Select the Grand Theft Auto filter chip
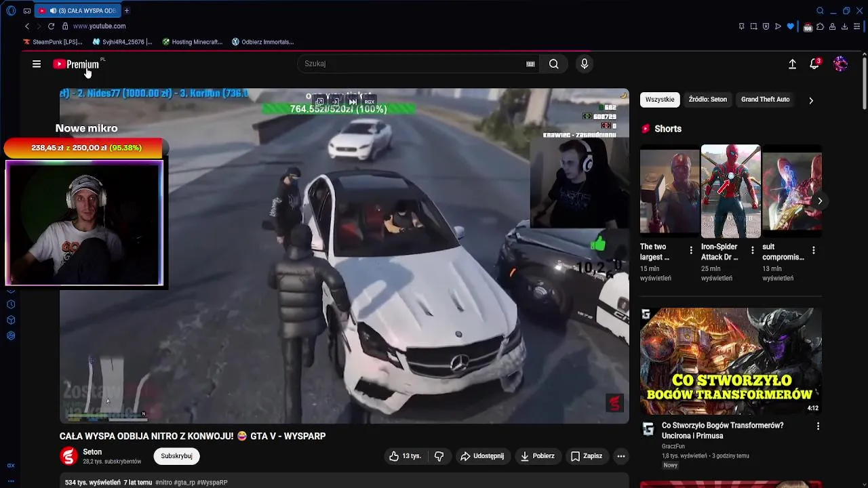The width and height of the screenshot is (868, 488). 765,100
